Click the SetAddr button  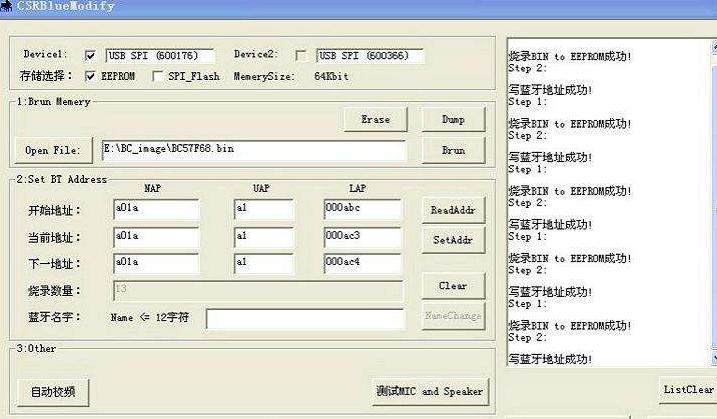pos(453,240)
